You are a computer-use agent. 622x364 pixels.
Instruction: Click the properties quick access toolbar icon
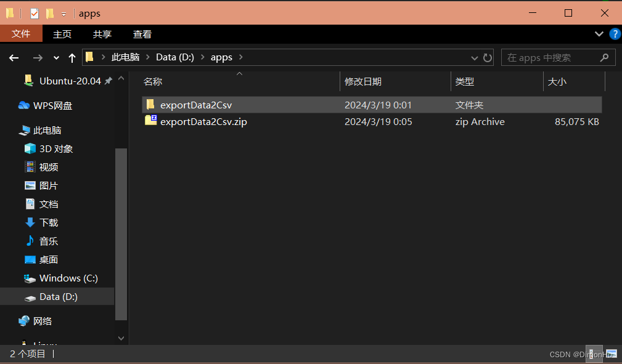[x=35, y=14]
